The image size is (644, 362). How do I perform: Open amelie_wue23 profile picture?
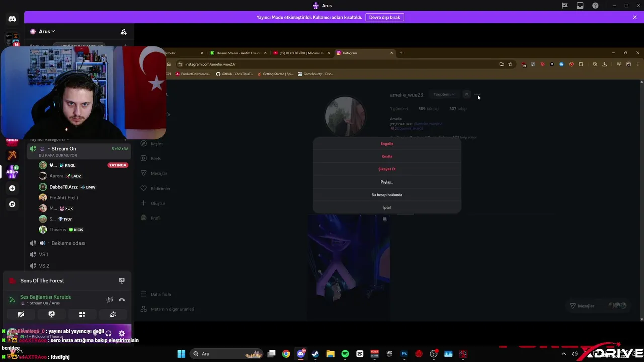(345, 116)
